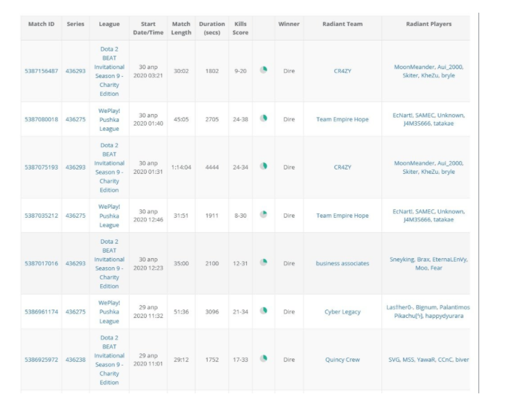Click the pie chart icon for match 5387035212

(x=263, y=214)
